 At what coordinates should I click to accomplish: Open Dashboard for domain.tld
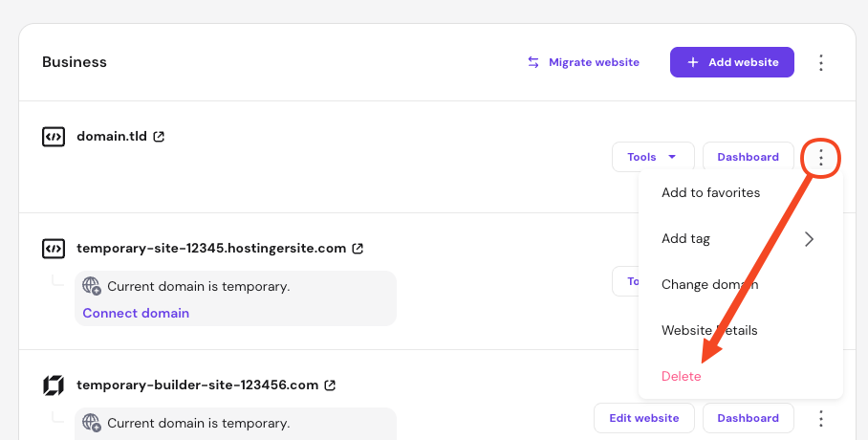pyautogui.click(x=749, y=157)
